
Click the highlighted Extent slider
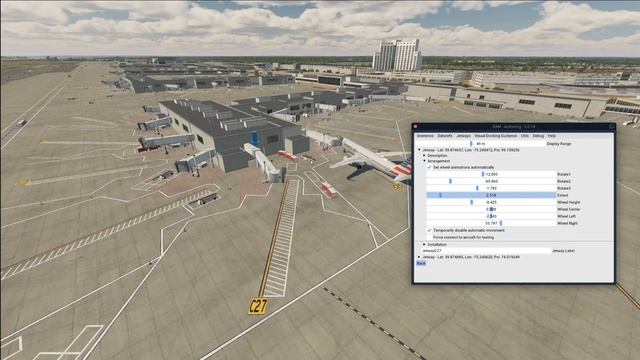coord(491,195)
